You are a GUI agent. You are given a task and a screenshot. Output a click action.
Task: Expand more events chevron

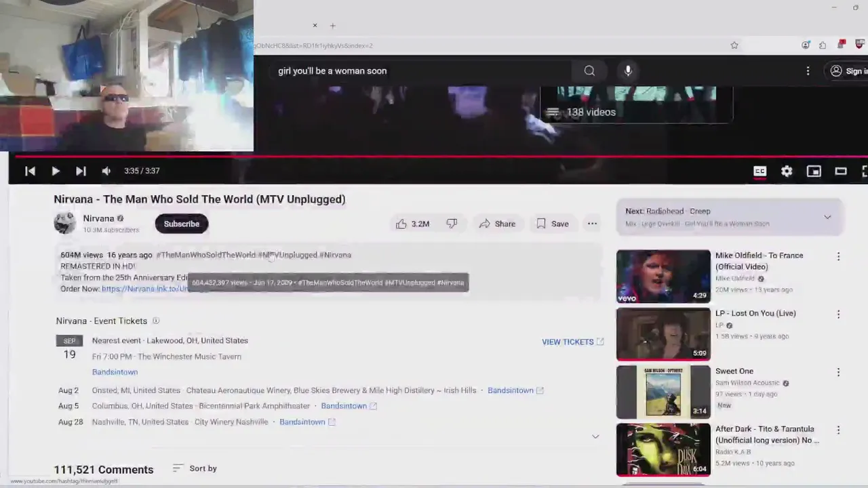(595, 436)
